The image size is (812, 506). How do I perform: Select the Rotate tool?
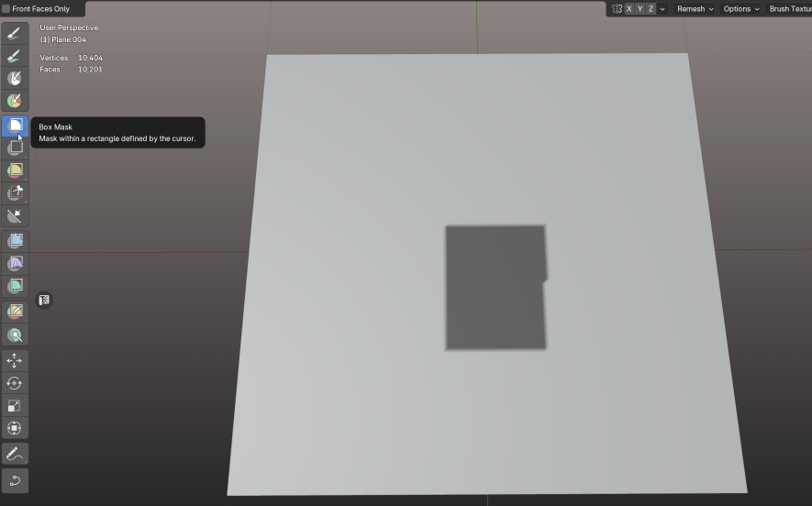click(15, 383)
